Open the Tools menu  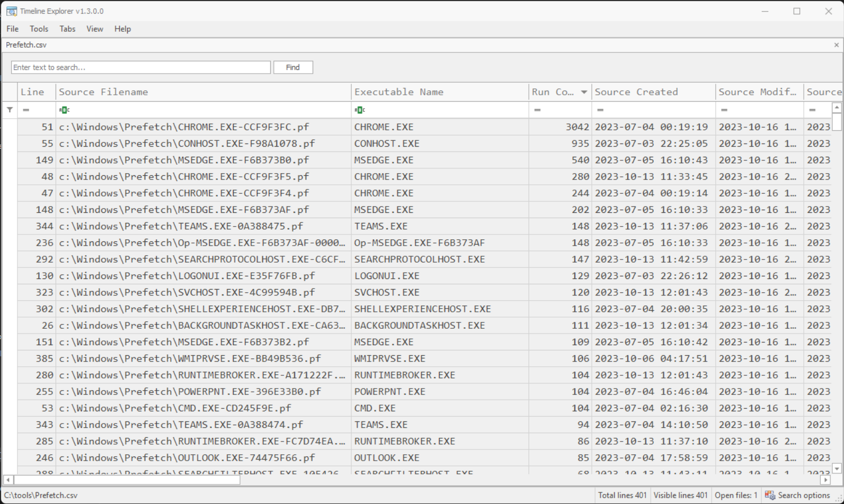pos(39,29)
